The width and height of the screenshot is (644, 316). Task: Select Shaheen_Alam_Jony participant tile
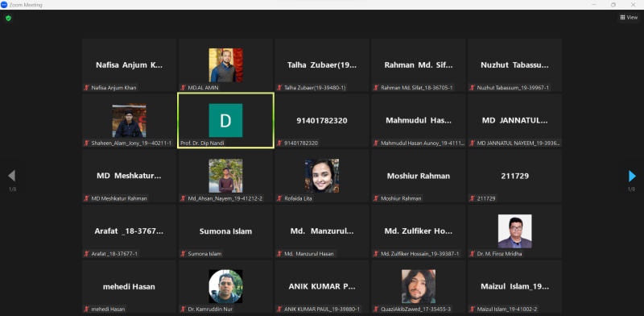coord(129,120)
